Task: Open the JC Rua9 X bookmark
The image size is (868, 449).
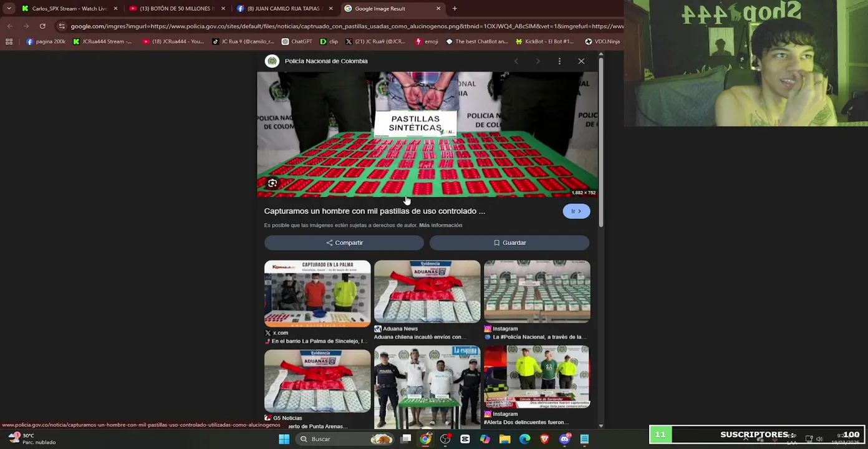Action: click(375, 42)
